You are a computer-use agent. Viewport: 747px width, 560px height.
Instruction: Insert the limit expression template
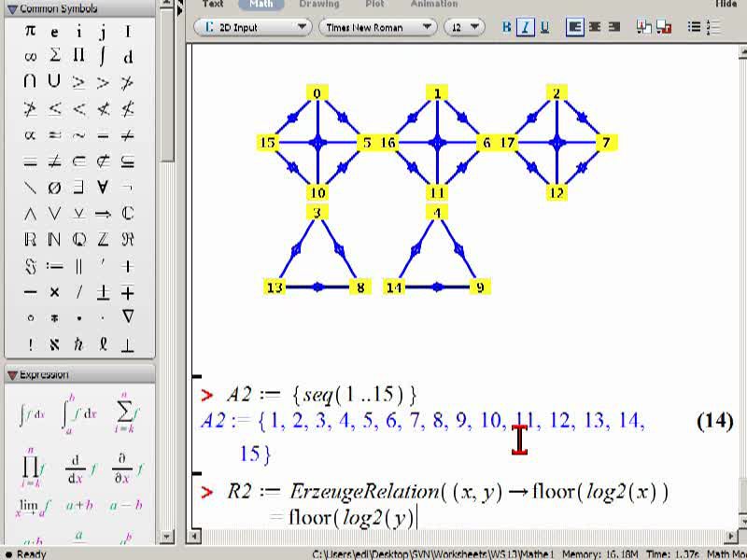coord(33,507)
